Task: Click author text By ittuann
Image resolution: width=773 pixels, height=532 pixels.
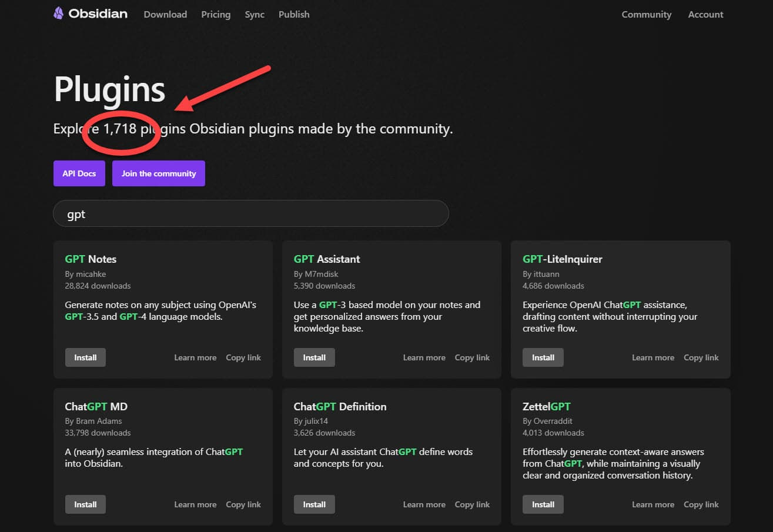Action: coord(541,274)
